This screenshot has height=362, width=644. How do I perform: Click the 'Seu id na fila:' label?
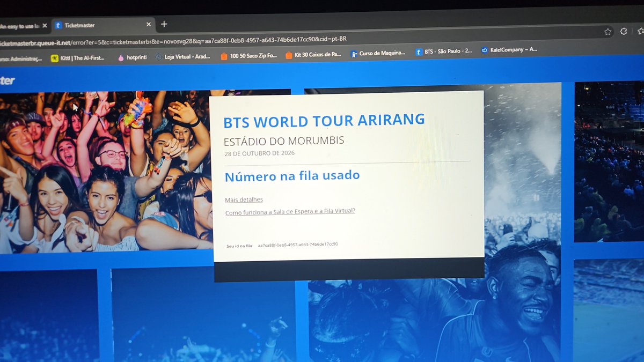(240, 246)
